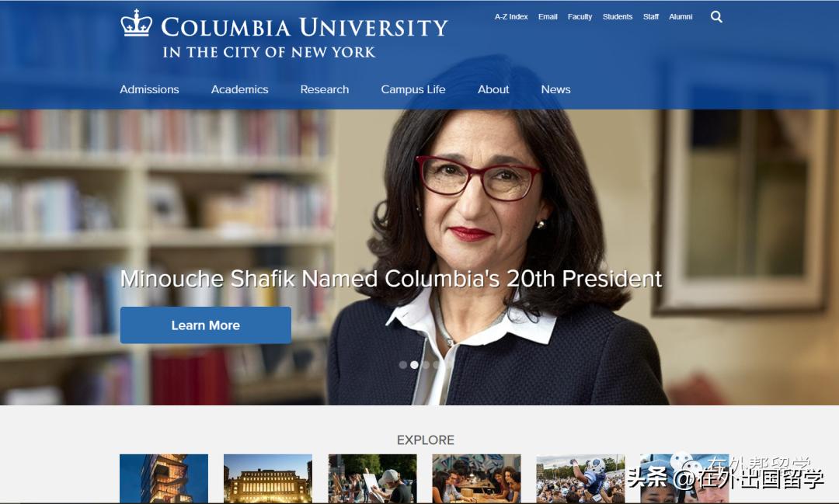Image resolution: width=839 pixels, height=504 pixels.
Task: Open the Admissions menu
Action: [149, 89]
